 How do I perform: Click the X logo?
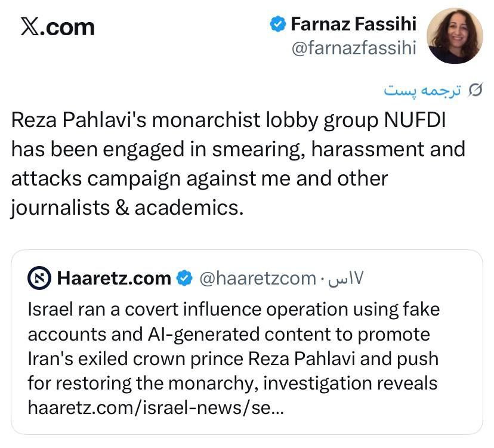tap(29, 27)
